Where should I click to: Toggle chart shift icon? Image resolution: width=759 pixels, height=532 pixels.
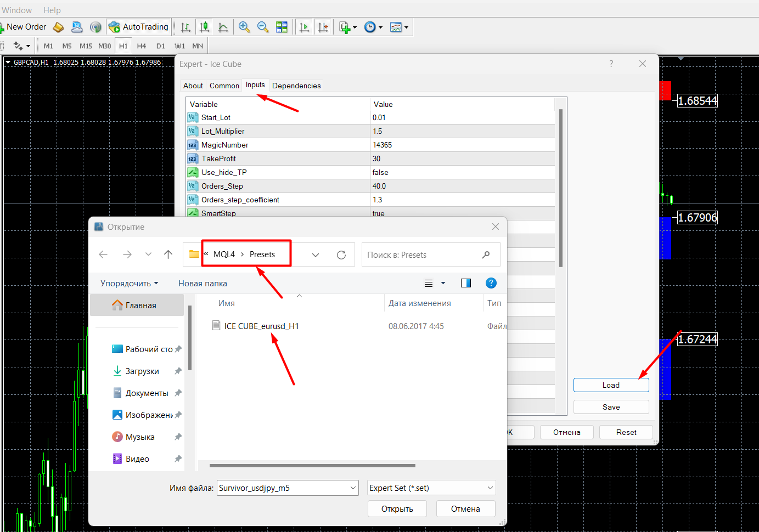click(x=323, y=27)
